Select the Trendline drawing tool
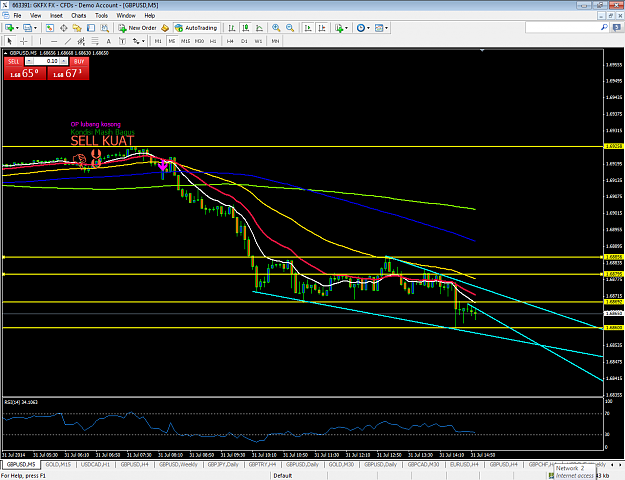Image resolution: width=625 pixels, height=480 pixels. [x=68, y=41]
